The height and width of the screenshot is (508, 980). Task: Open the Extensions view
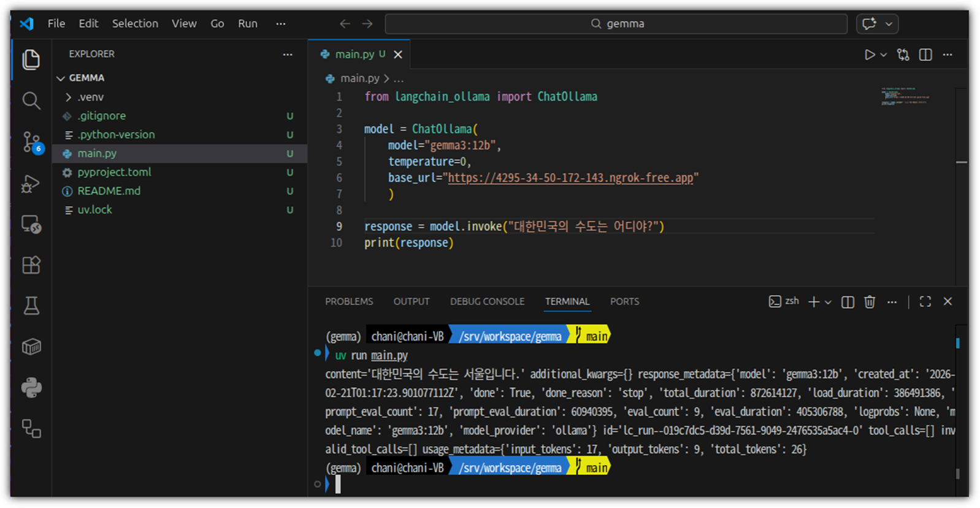tap(31, 265)
